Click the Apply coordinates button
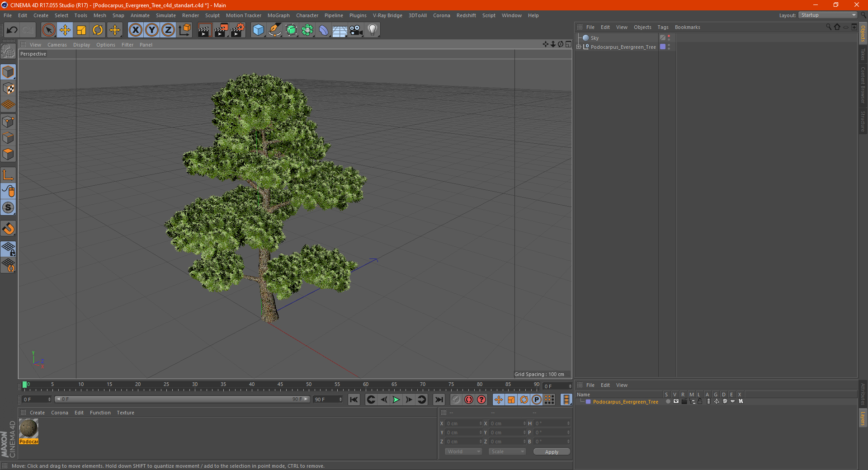The width and height of the screenshot is (868, 470). pos(552,452)
